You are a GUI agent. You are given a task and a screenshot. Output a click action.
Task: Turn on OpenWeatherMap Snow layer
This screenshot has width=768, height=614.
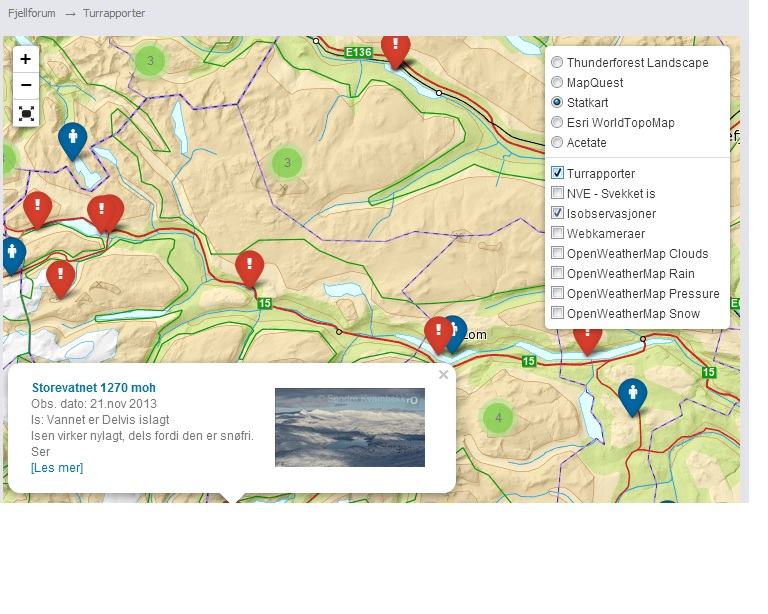[558, 314]
